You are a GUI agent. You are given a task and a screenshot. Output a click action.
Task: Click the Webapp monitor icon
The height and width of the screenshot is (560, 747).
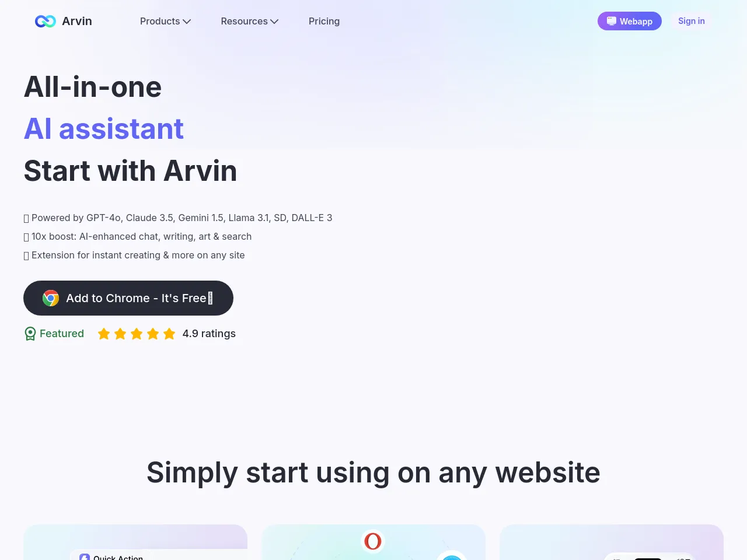click(612, 21)
